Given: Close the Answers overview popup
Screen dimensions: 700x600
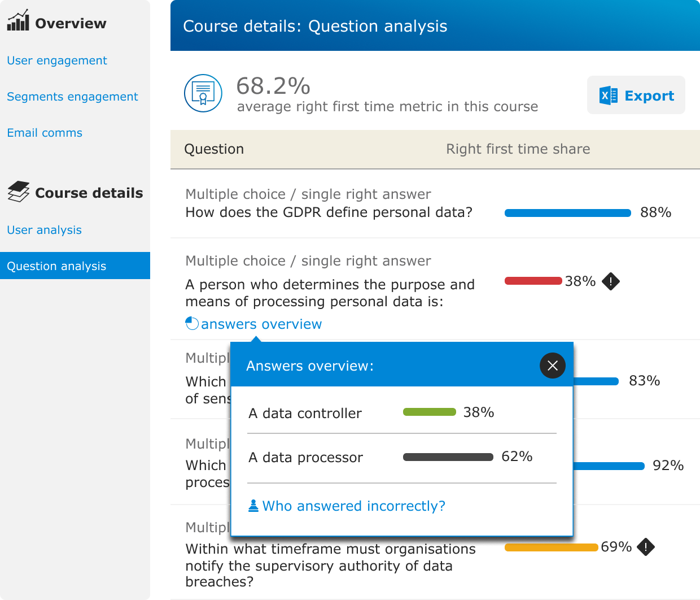Looking at the screenshot, I should (553, 366).
